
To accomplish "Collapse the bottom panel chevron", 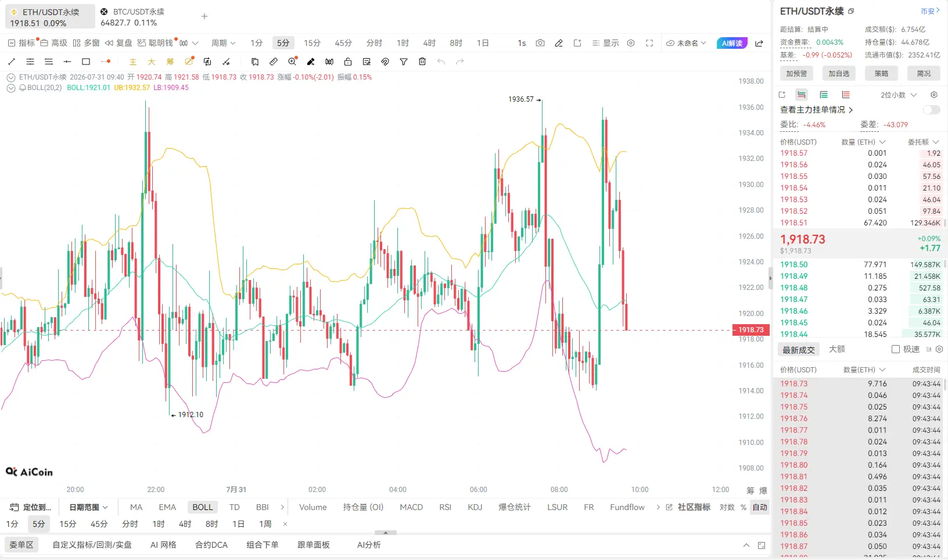I will point(746,545).
